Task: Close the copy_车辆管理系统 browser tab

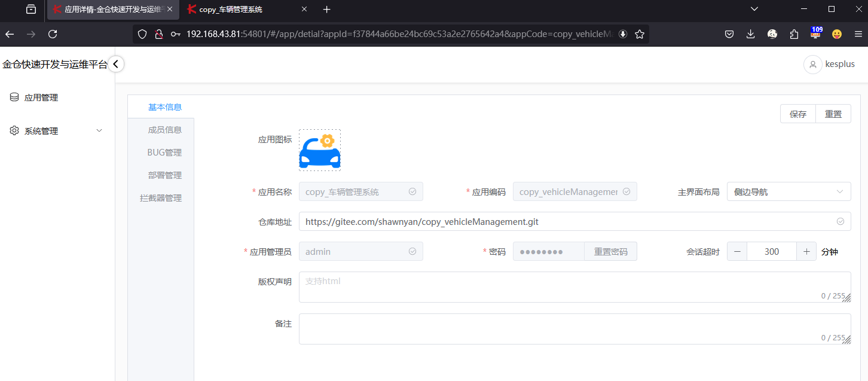Action: click(304, 10)
